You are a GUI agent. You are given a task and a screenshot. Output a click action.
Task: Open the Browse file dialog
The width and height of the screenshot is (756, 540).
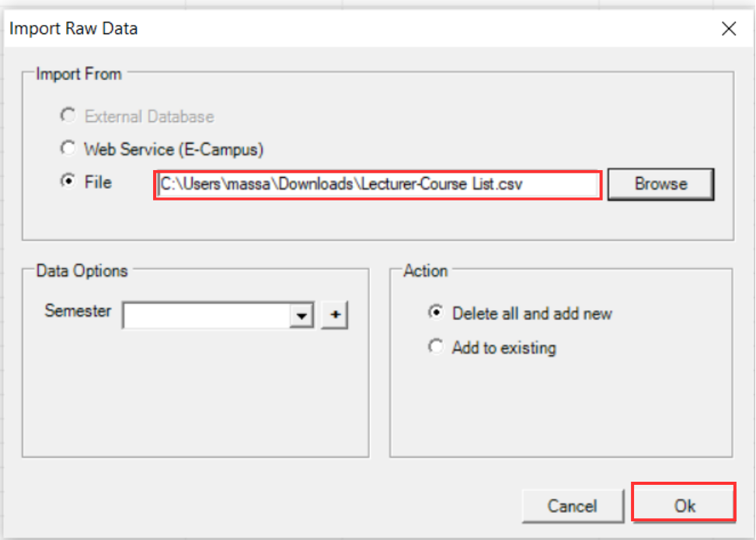click(x=660, y=184)
